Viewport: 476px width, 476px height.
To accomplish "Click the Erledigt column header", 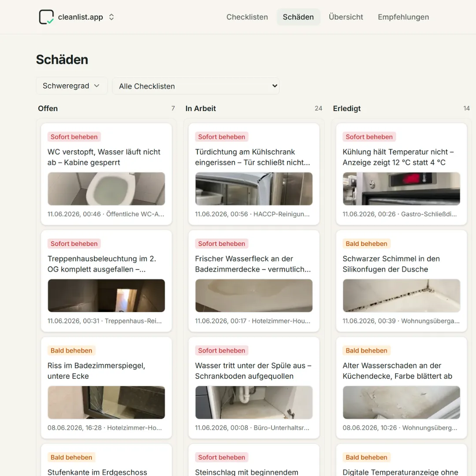I will click(x=347, y=108).
